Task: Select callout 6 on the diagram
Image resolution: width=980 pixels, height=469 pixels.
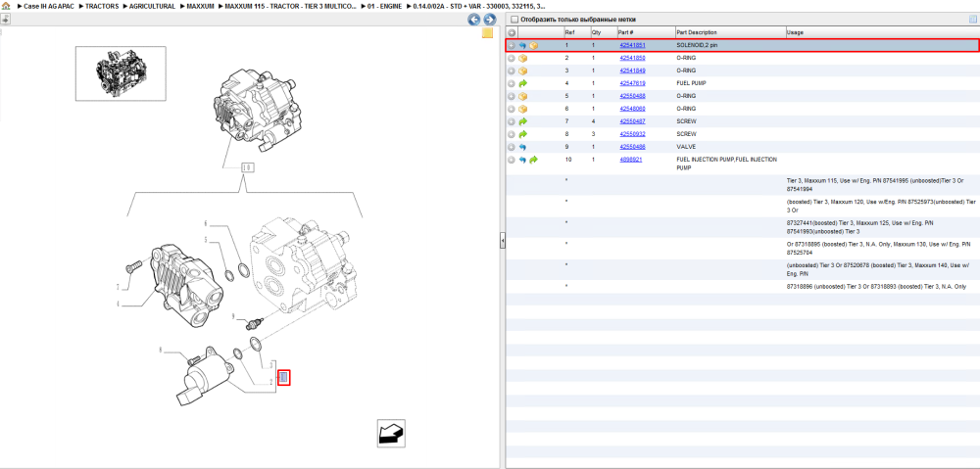Action: pos(205,223)
